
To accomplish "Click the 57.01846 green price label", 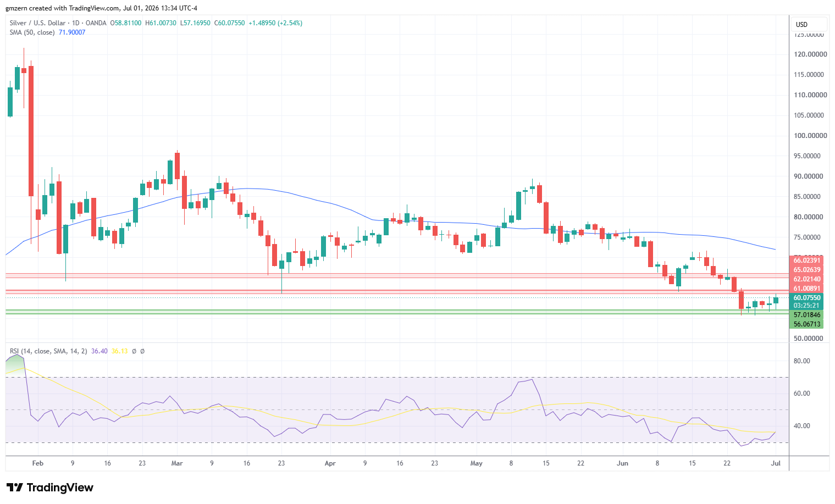I will (x=807, y=315).
